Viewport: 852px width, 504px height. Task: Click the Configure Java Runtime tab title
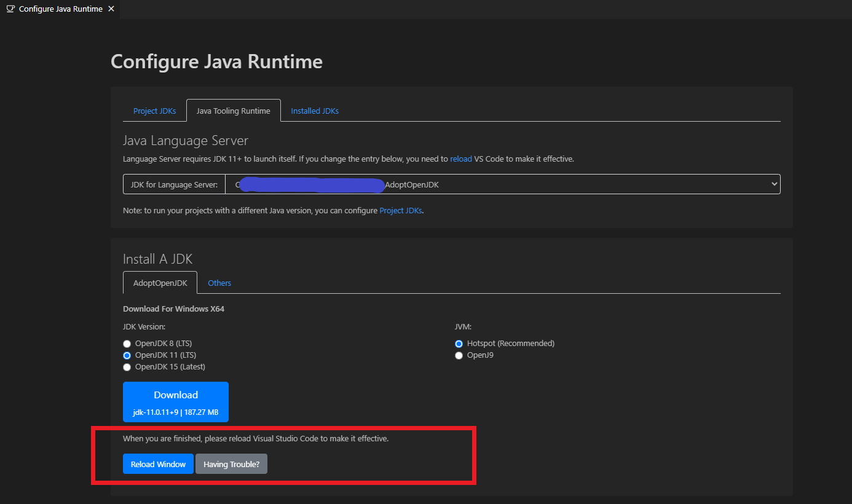click(x=60, y=9)
